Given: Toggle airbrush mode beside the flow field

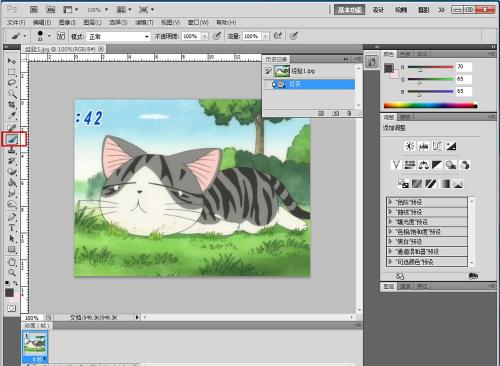Looking at the screenshot, I should 278,36.
